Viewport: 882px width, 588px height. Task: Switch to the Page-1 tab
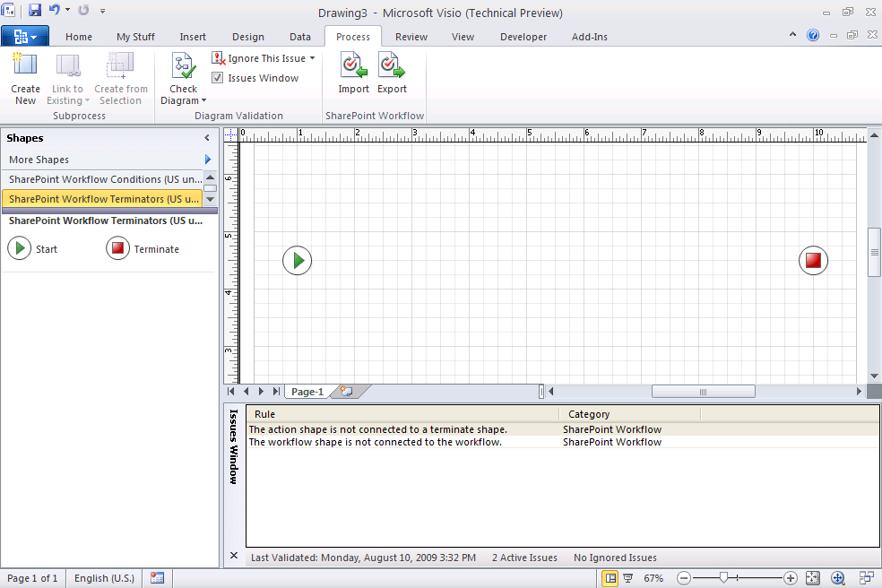coord(307,391)
